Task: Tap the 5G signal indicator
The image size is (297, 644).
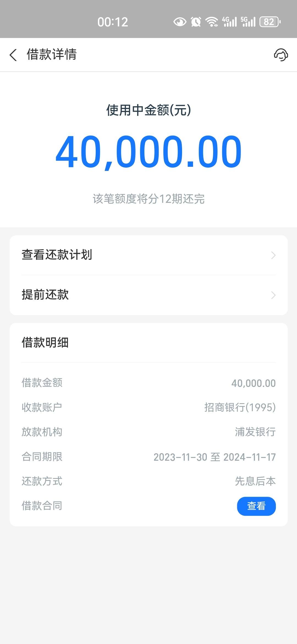Action: [x=248, y=22]
